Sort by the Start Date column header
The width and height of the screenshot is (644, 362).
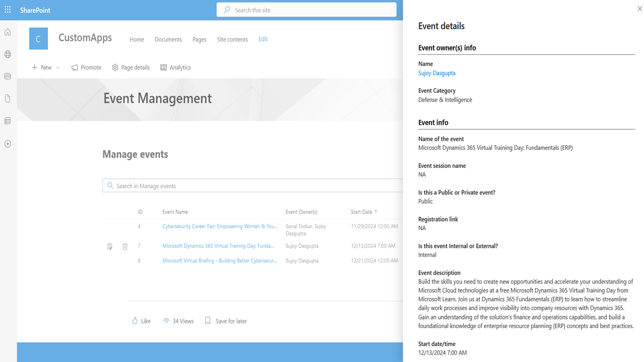click(x=361, y=212)
